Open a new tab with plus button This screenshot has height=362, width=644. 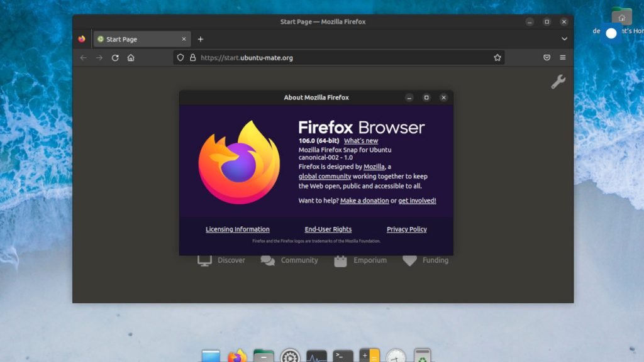coord(201,39)
